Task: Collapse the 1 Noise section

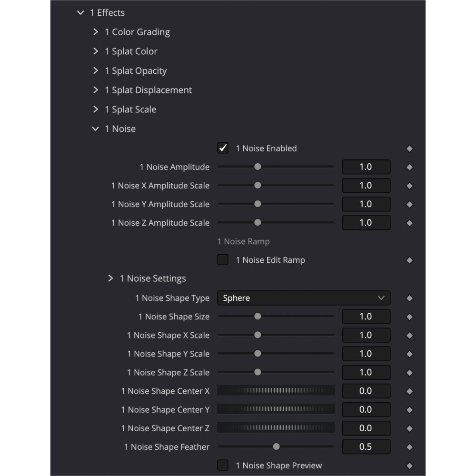Action: (x=95, y=129)
